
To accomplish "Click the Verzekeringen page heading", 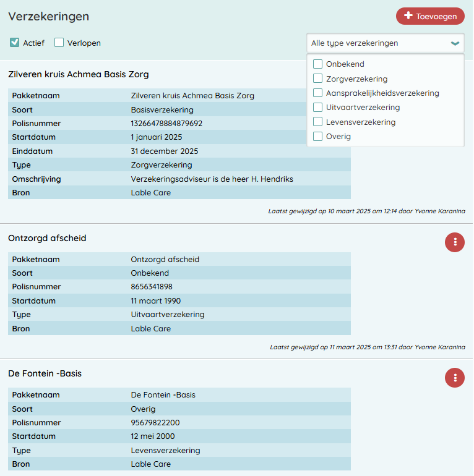I will click(48, 17).
